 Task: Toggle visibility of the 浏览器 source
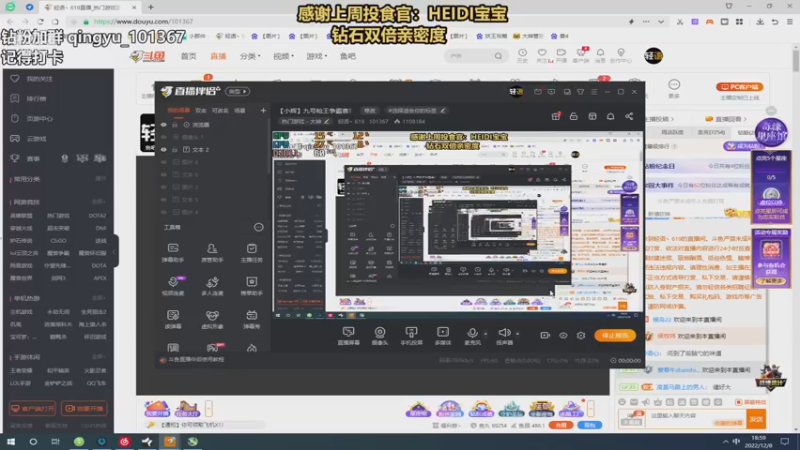[x=164, y=124]
